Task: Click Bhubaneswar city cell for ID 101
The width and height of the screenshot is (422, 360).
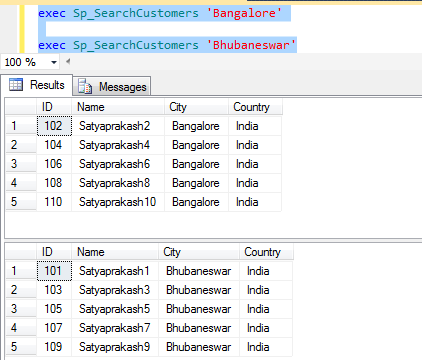Action: point(199,271)
